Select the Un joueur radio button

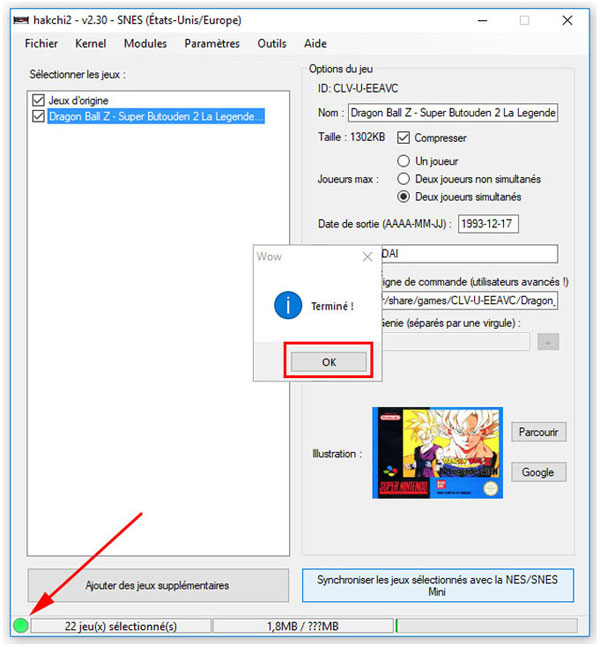(x=404, y=161)
